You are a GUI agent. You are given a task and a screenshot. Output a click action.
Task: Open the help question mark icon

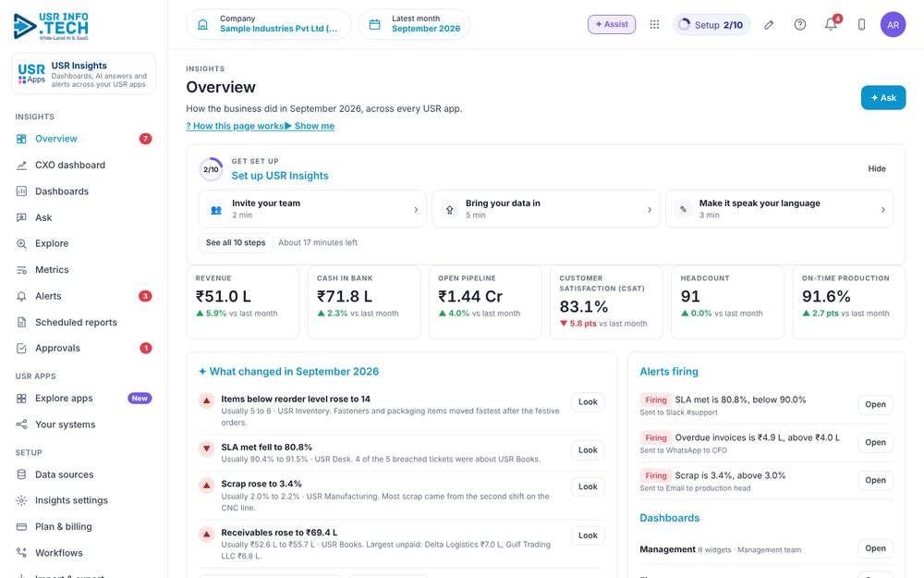(x=799, y=25)
